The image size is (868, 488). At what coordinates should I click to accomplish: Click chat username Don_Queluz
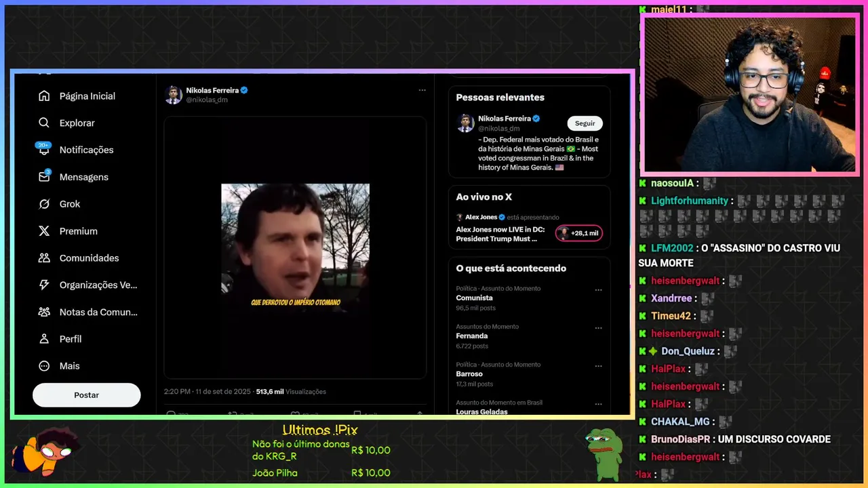[x=688, y=351]
